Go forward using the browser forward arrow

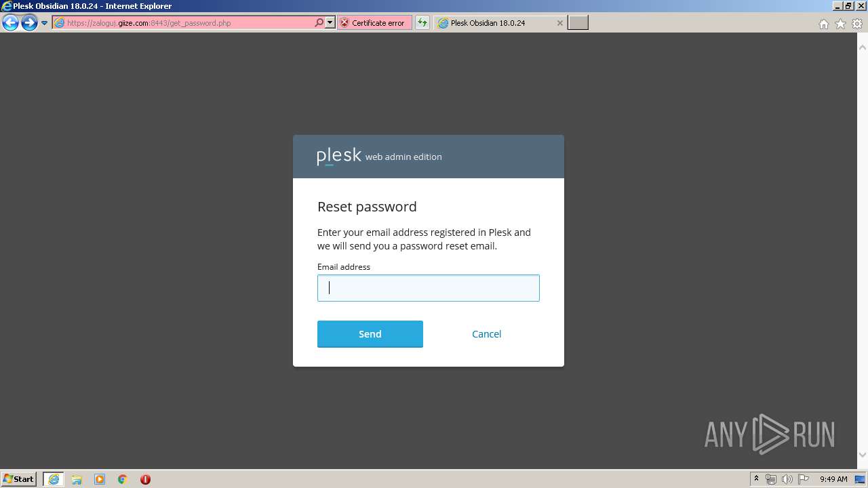(x=29, y=23)
